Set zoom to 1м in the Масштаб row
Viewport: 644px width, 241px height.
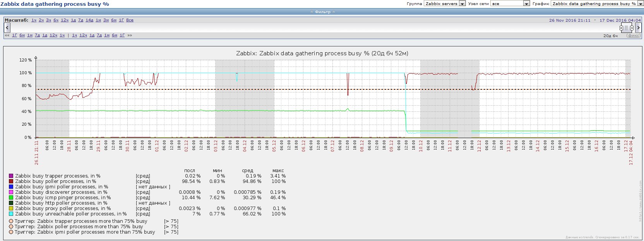click(x=98, y=20)
